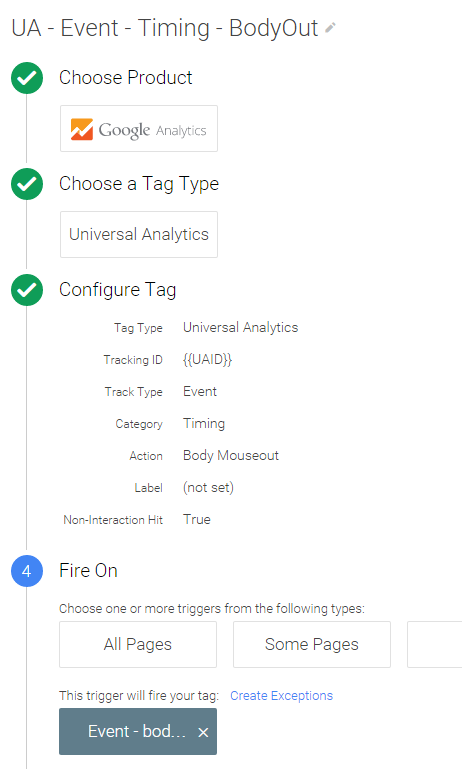The image size is (462, 769).
Task: Click the Fire On section heading
Action: [88, 571]
